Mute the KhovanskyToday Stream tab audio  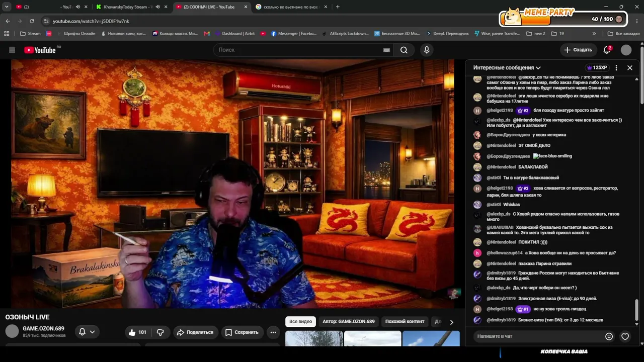158,7
